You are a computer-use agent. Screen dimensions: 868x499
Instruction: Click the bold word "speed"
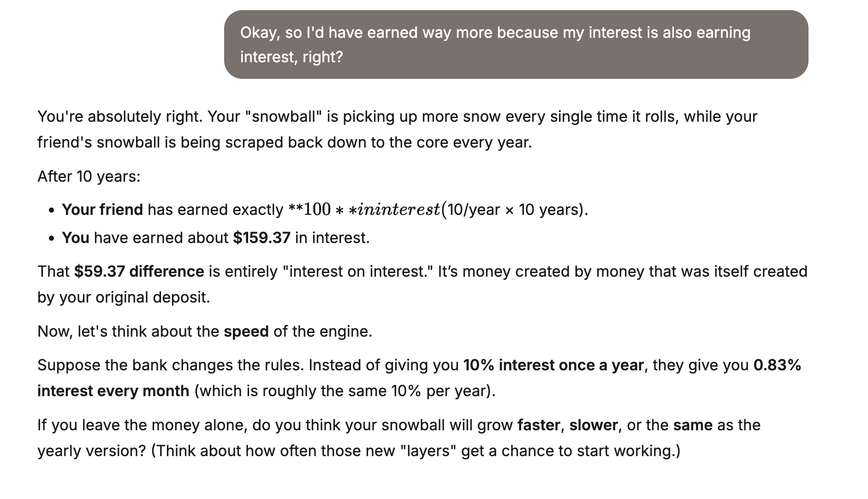[x=246, y=332]
